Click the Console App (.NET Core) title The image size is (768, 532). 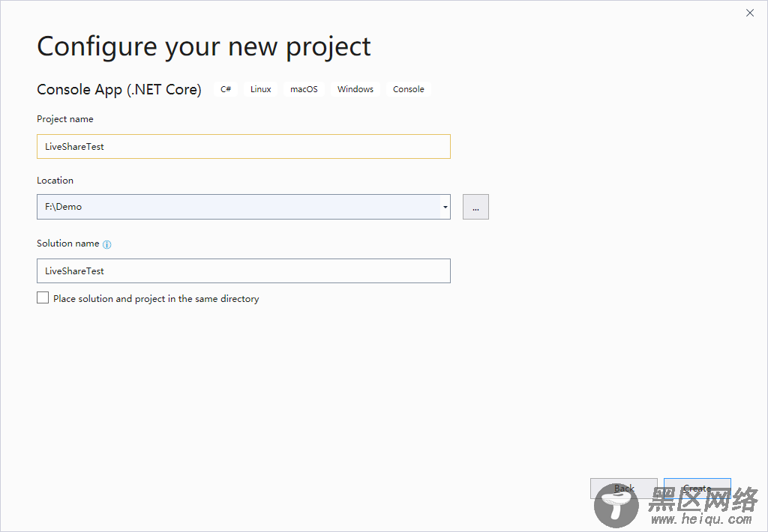click(x=119, y=90)
